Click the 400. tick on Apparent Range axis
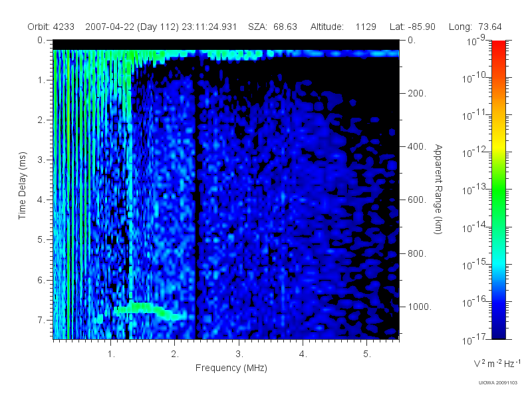The image size is (532, 399). [x=417, y=146]
